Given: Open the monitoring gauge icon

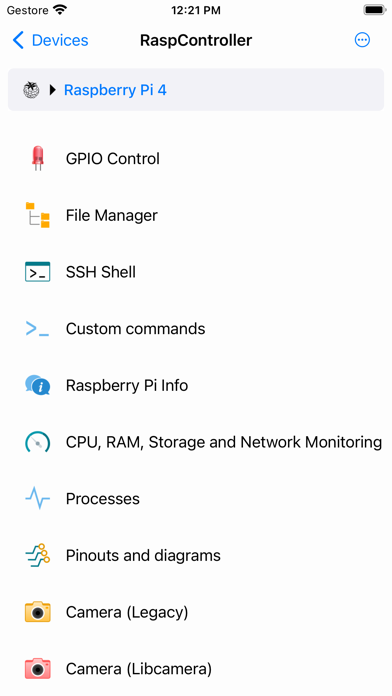Looking at the screenshot, I should 38,442.
